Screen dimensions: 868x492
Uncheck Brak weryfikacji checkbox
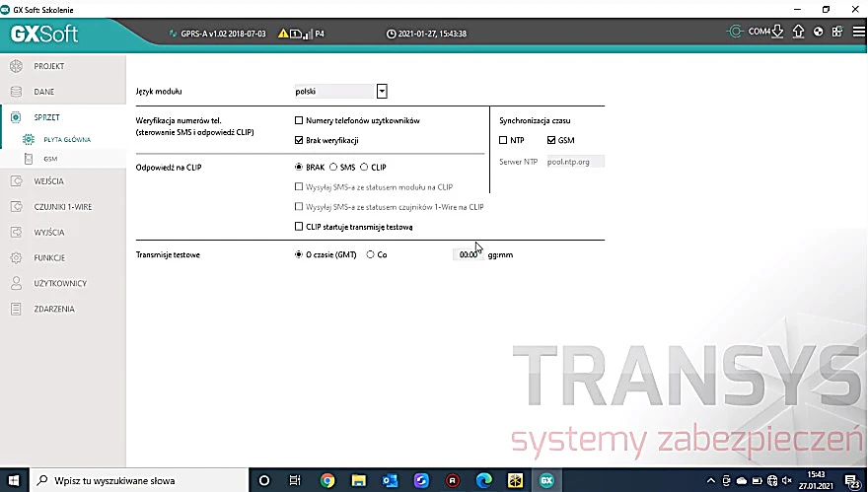[299, 140]
